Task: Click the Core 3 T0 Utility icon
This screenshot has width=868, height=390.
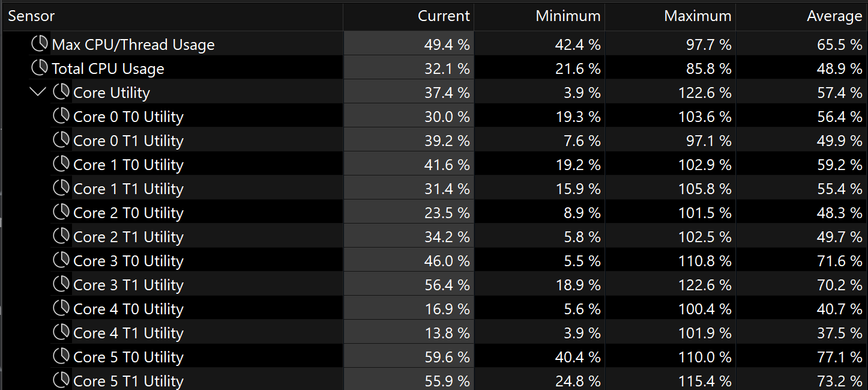Action: (61, 260)
